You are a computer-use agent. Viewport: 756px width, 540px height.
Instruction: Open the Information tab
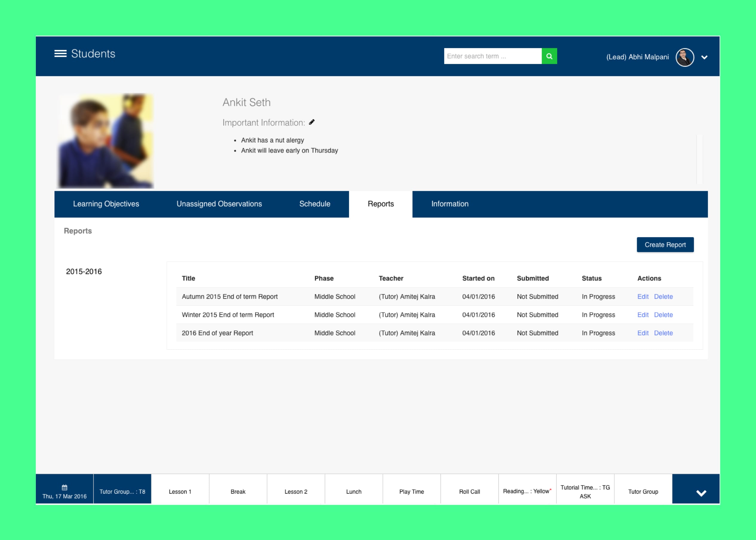click(450, 204)
